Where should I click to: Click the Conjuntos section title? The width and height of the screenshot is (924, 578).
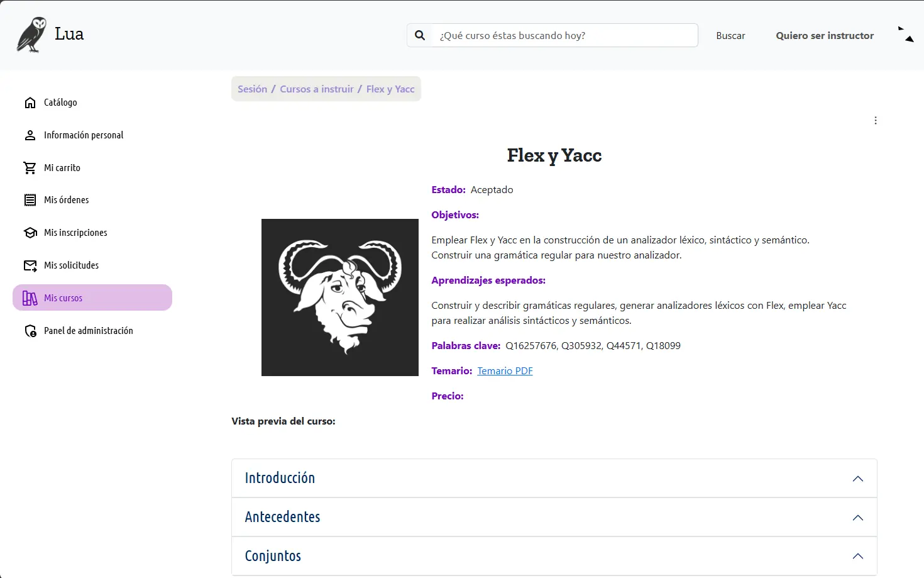coord(273,556)
